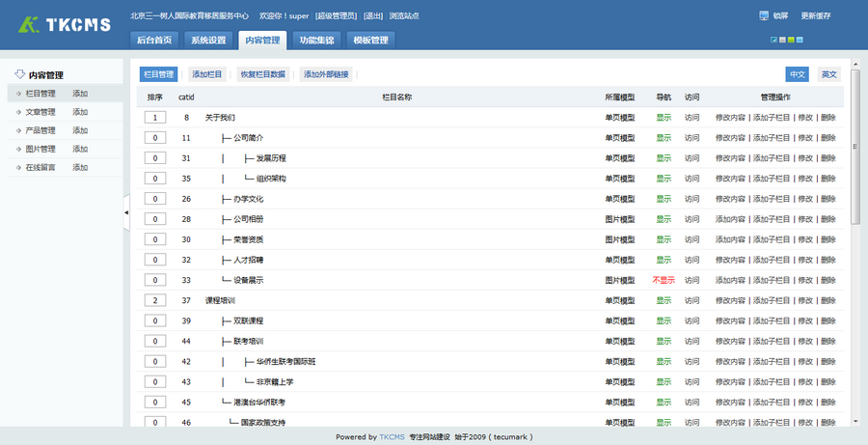Screen dimensions: 868x445
Task: Open the 功能集锦 tab
Action: 316,40
